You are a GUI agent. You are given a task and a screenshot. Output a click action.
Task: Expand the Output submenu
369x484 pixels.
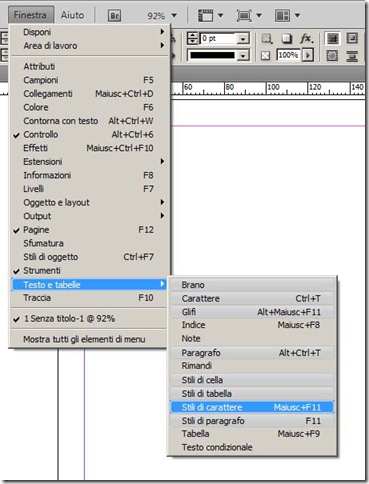[89, 216]
